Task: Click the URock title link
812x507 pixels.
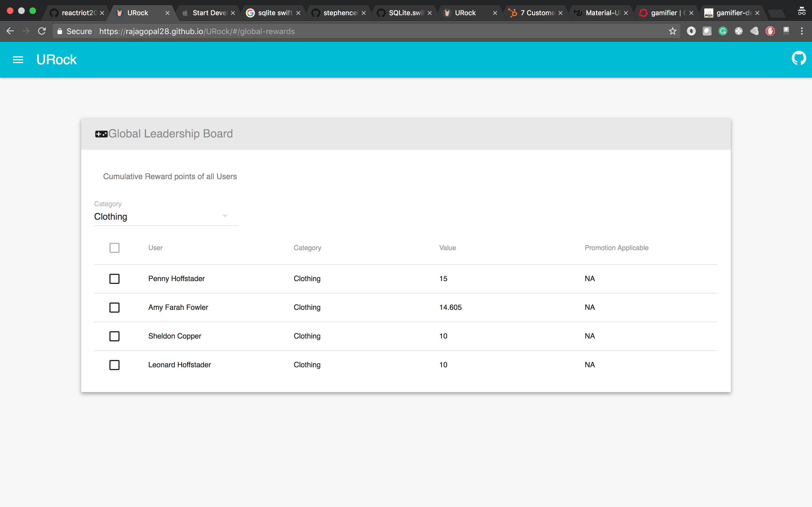Action: point(56,60)
